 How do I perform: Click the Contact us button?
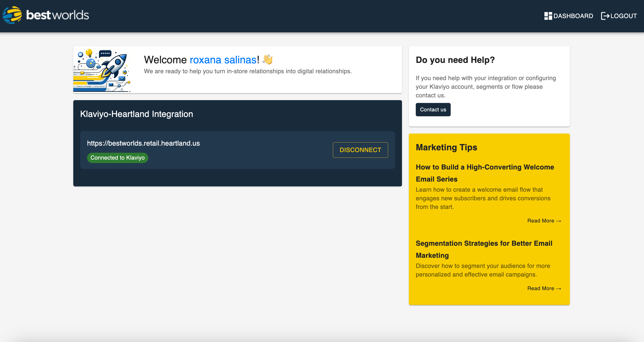click(433, 109)
